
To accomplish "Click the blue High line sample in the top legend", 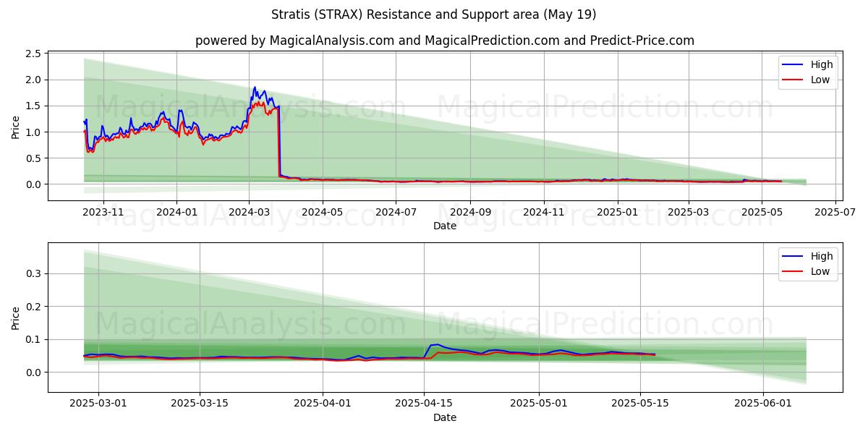I will [793, 65].
